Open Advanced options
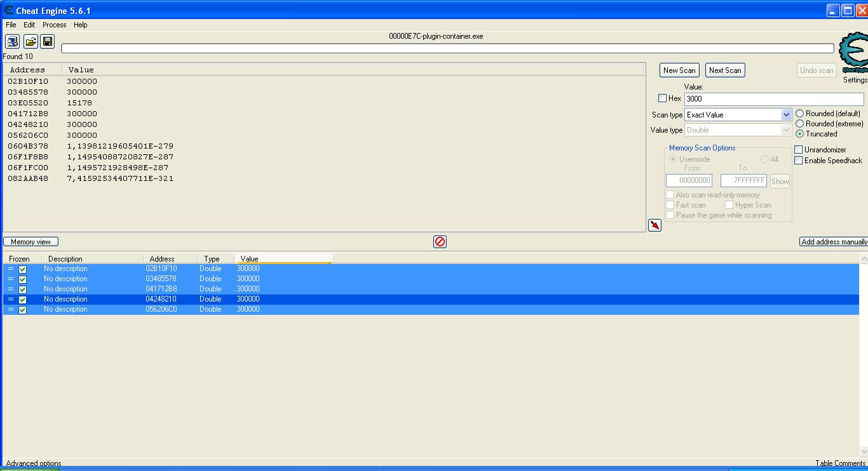Viewport: 868px width, 471px height. coord(34,463)
